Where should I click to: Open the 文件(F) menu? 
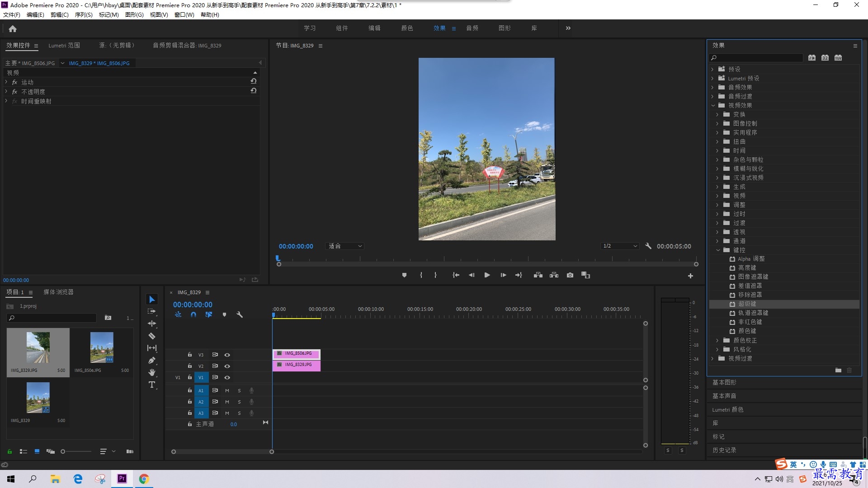coord(12,15)
